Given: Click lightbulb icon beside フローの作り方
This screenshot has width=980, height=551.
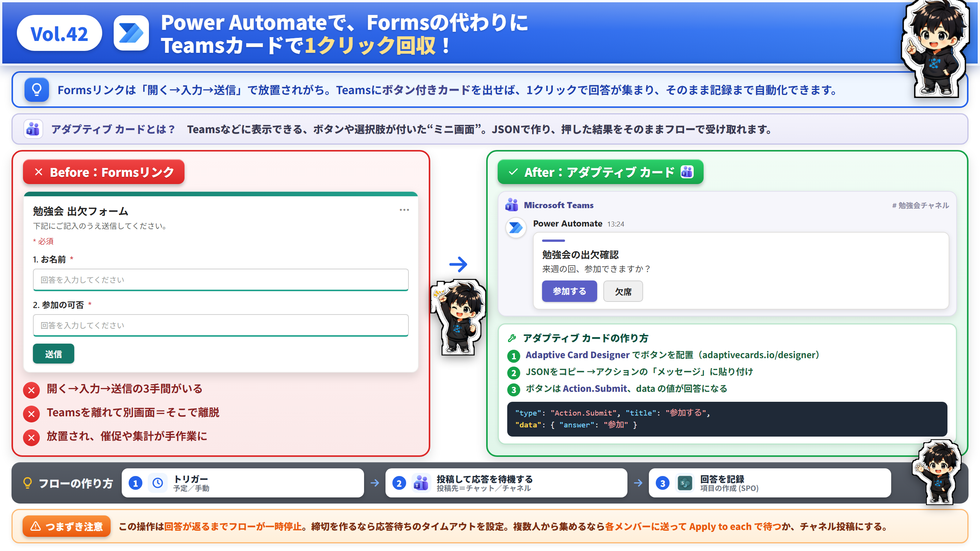Looking at the screenshot, I should [28, 483].
